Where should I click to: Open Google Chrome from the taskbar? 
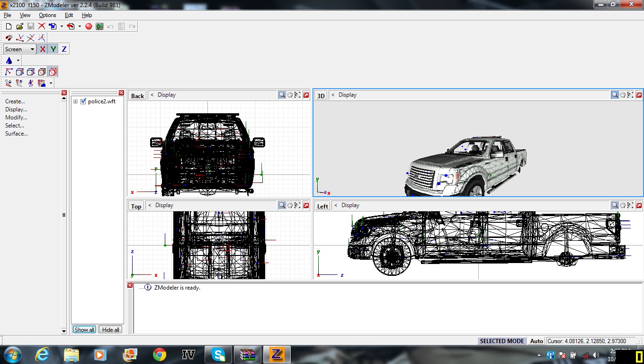coord(160,355)
